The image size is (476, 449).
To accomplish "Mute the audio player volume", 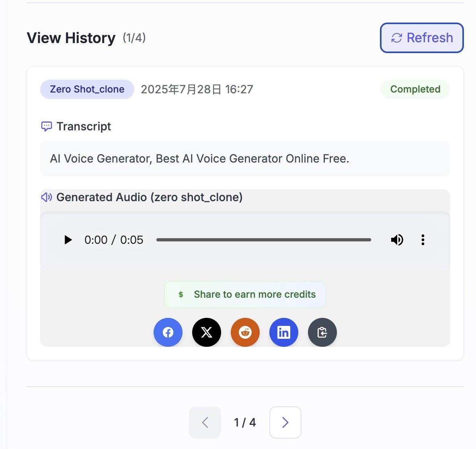I will 397,240.
